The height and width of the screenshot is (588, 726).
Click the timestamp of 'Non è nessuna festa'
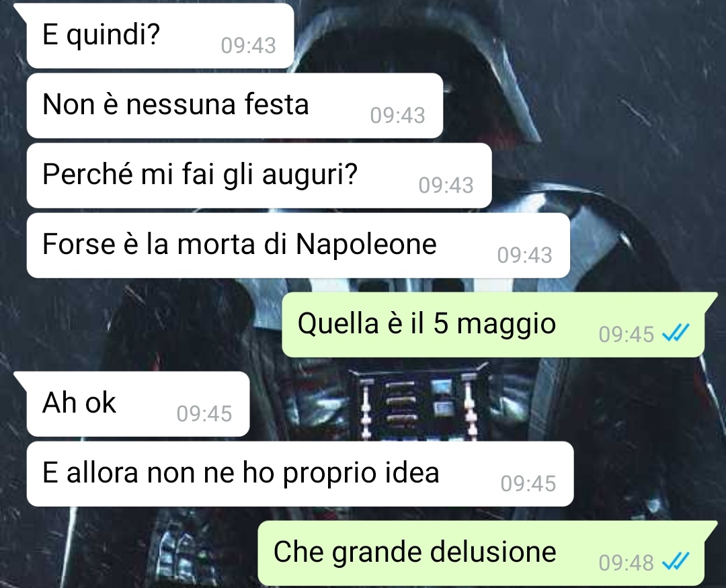397,116
